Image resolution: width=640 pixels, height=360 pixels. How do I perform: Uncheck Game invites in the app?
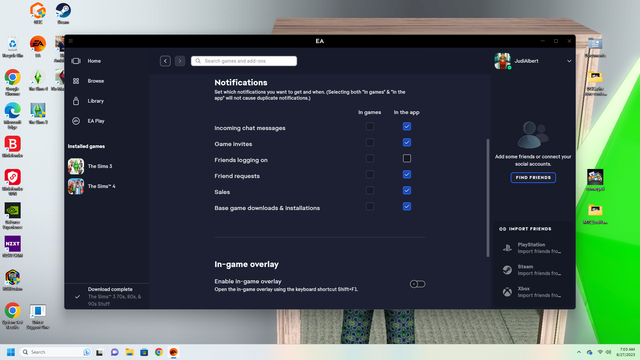click(407, 142)
